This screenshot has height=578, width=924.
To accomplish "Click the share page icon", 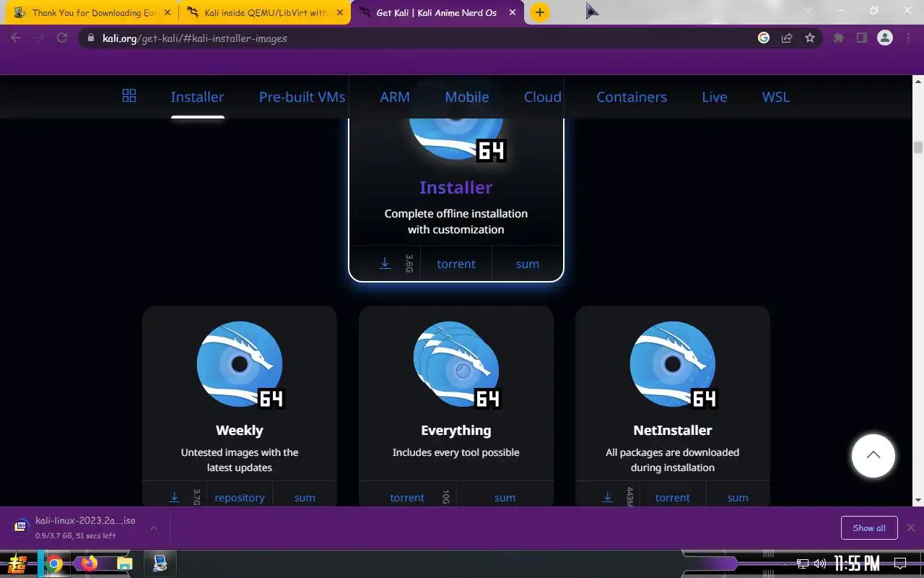I will tap(787, 38).
